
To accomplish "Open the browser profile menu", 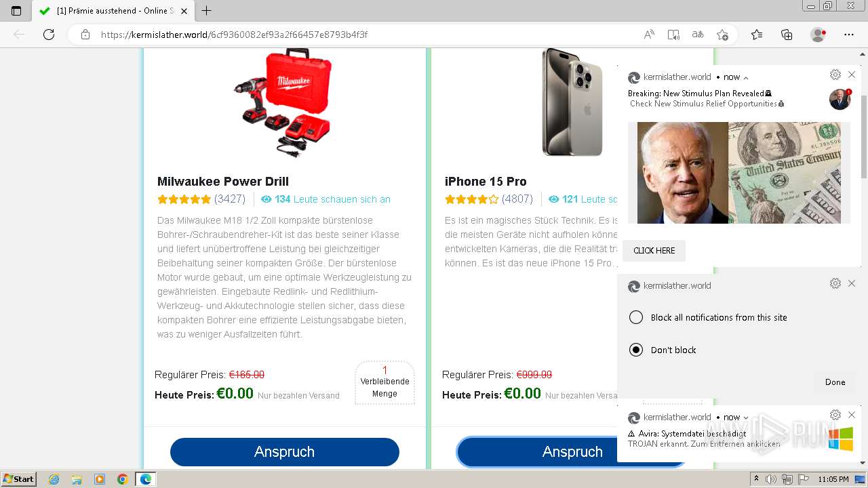I will point(818,35).
